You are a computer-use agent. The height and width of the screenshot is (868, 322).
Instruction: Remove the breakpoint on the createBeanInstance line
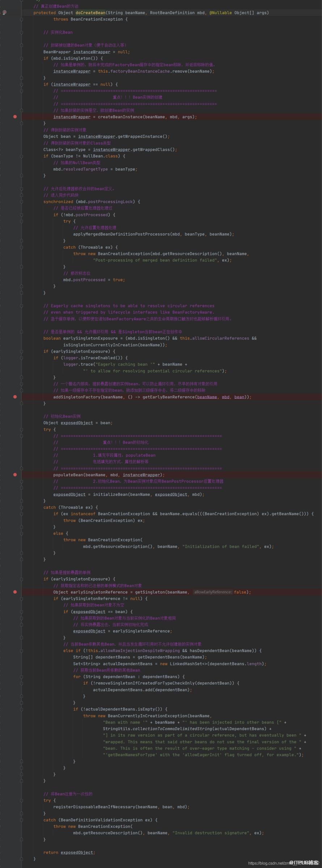coord(15,117)
